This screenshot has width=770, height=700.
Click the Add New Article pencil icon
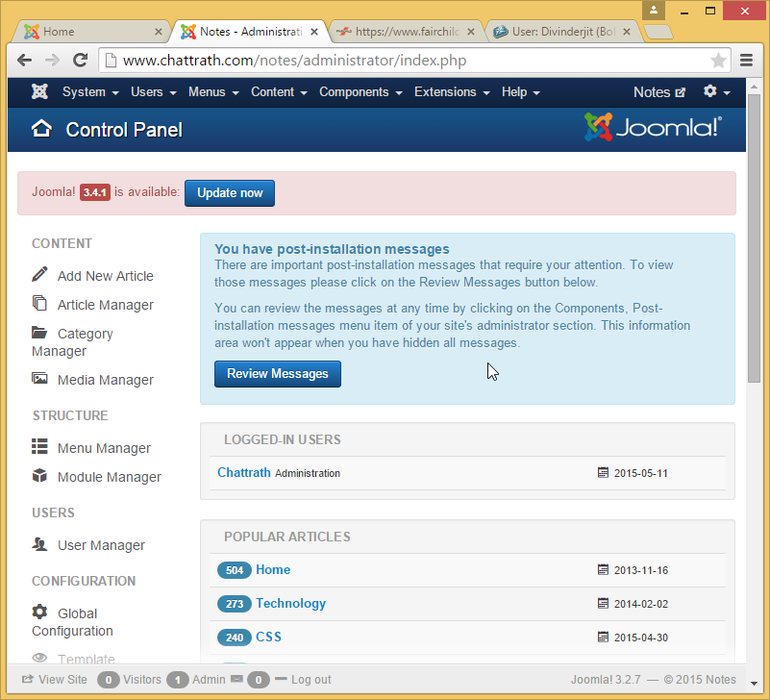click(x=39, y=275)
